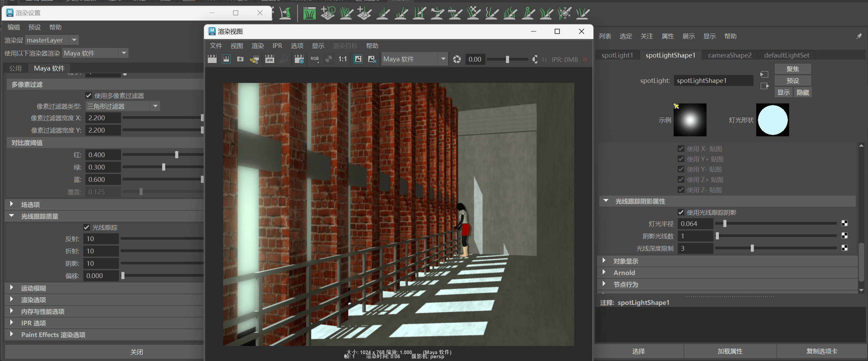868x361 pixels.
Task: Click the 光线深度限制 slider
Action: click(x=776, y=248)
